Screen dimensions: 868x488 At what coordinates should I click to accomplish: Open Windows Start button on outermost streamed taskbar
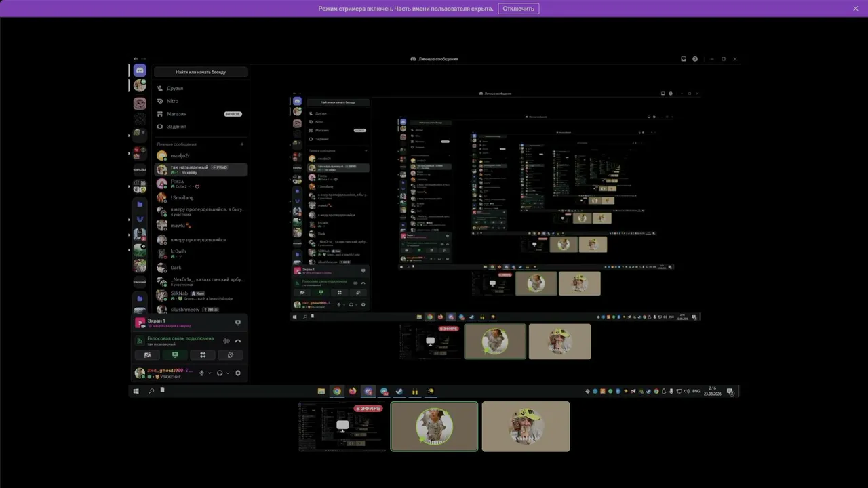(136, 391)
